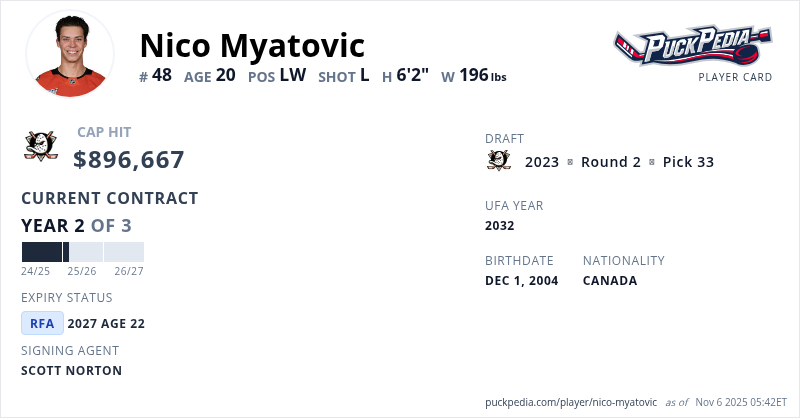Click the Pick 33 draft text
This screenshot has width=800, height=418.
pyautogui.click(x=688, y=162)
